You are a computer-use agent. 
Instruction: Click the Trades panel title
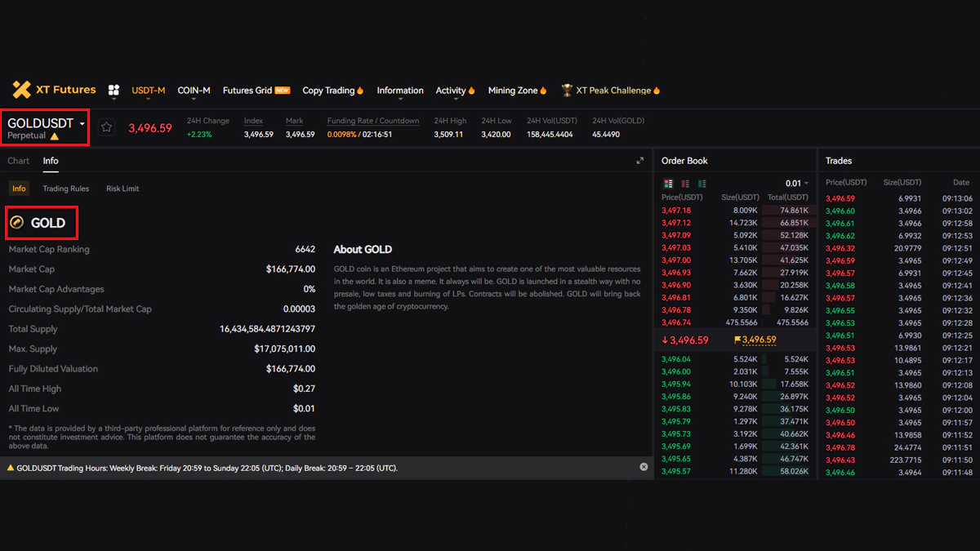[839, 161]
